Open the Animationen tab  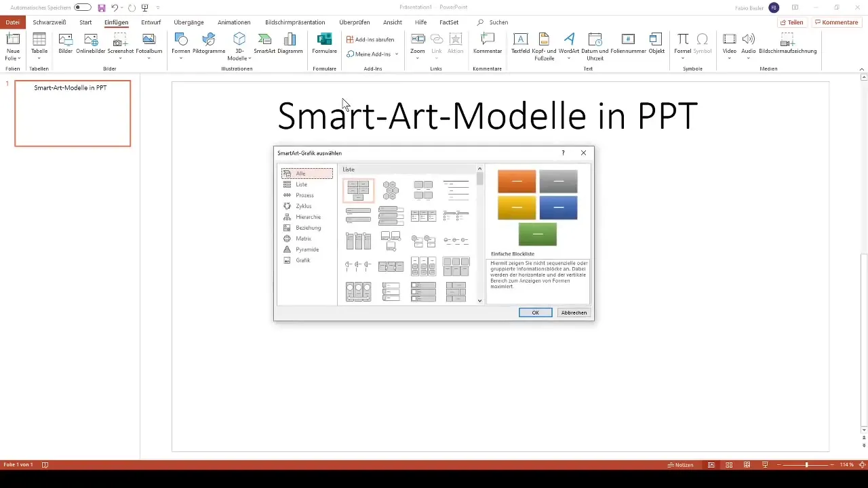point(234,22)
